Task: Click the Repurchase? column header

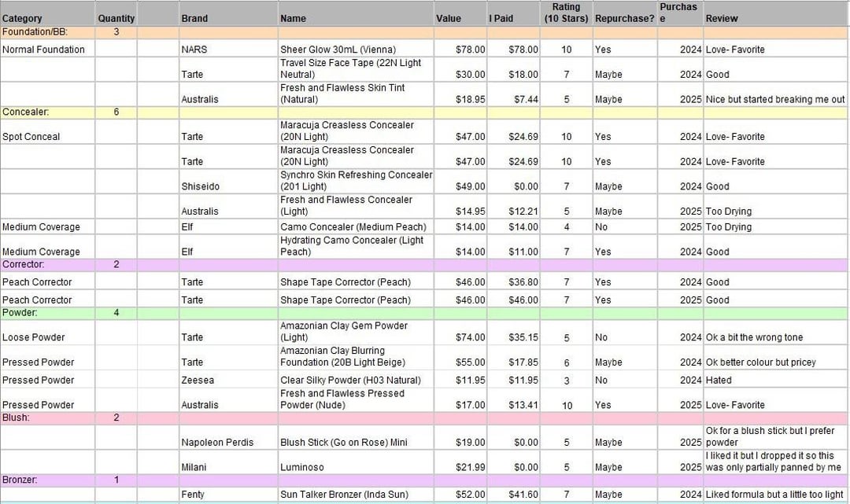Action: pyautogui.click(x=624, y=18)
